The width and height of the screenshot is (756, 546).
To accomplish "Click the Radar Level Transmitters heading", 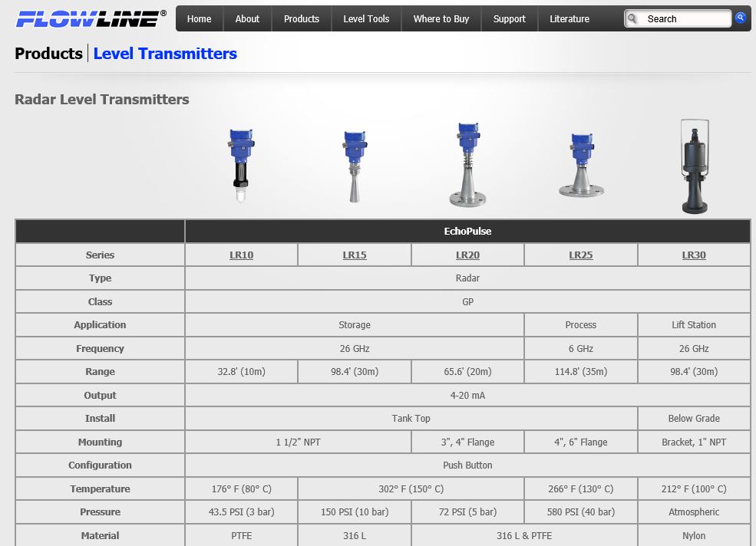I will (x=102, y=99).
